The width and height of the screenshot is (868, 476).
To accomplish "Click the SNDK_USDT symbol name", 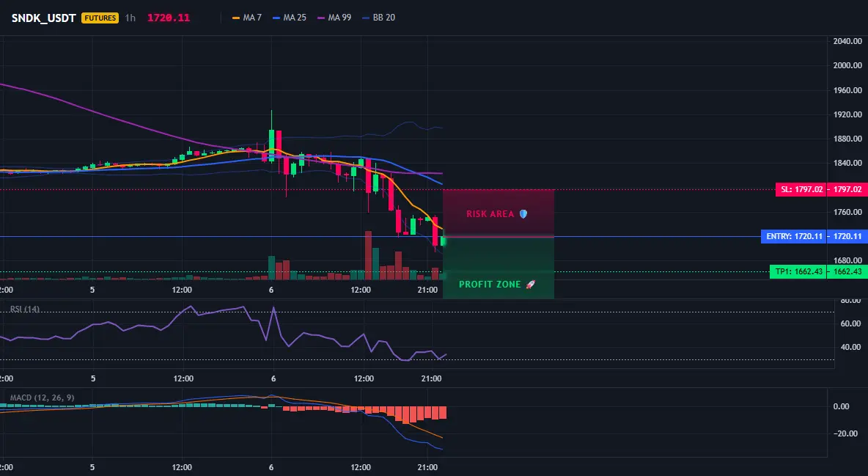I will (x=44, y=18).
